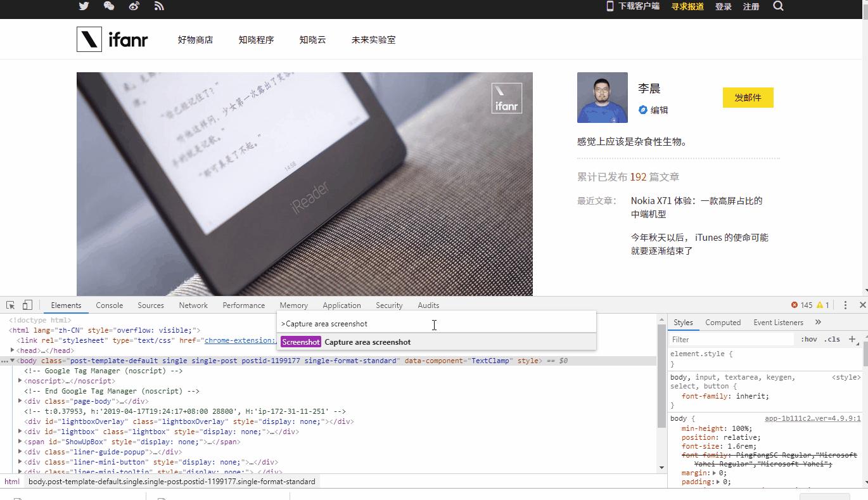Click the RSS feed icon
The height and width of the screenshot is (500, 868).
158,7
